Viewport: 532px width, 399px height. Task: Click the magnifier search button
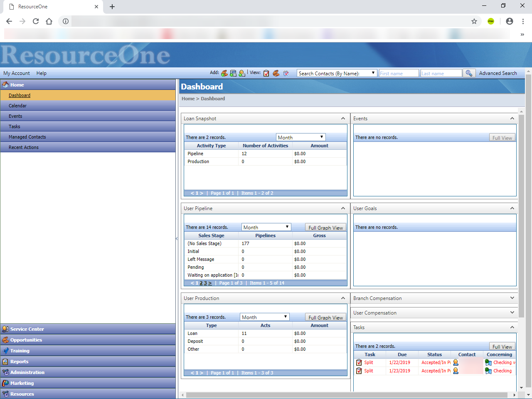pyautogui.click(x=469, y=73)
